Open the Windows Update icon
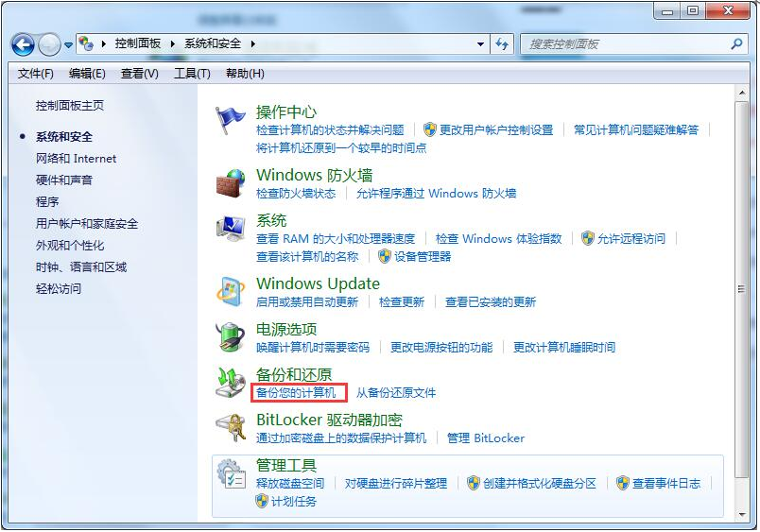The image size is (760, 532). point(231,292)
